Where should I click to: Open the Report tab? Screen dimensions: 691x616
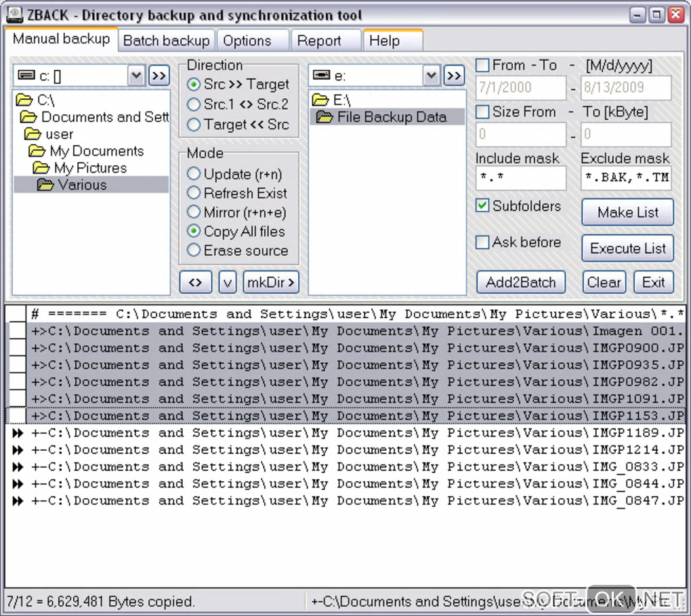[x=326, y=41]
